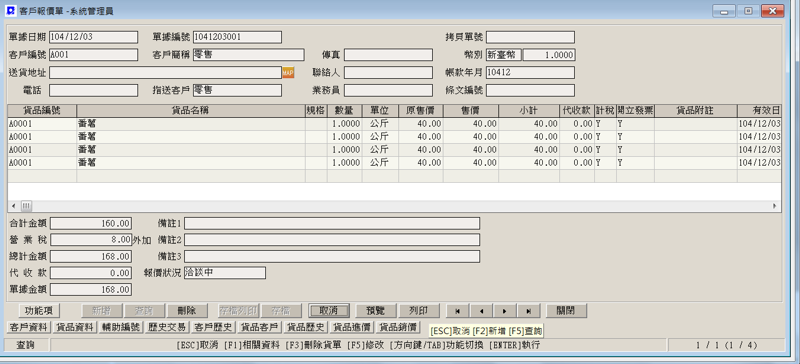
Task: Click the 單據日期 date field
Action: [93, 37]
